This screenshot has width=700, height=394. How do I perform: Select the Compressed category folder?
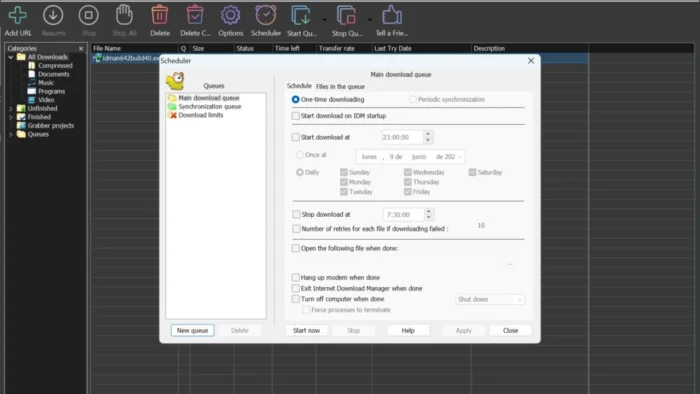(50, 66)
